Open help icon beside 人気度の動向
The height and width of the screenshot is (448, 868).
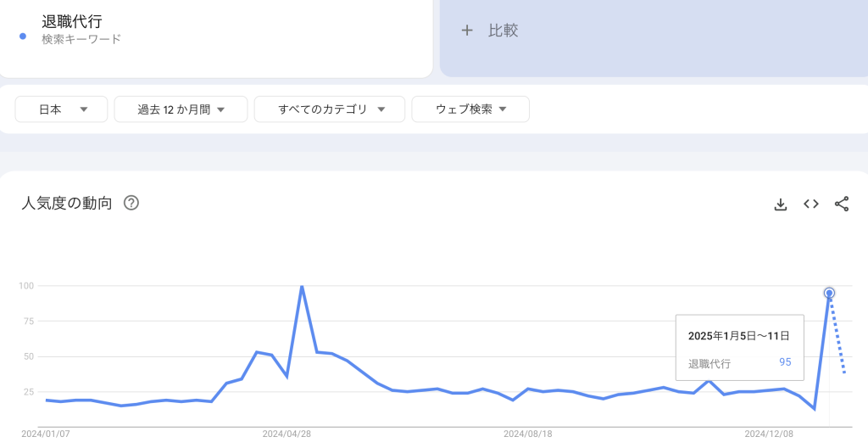(x=131, y=203)
